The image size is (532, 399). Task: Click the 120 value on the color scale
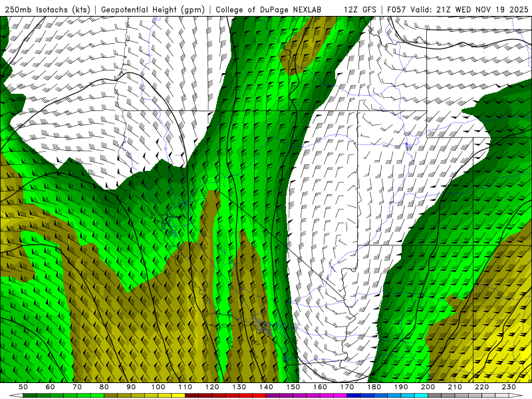tap(212, 387)
